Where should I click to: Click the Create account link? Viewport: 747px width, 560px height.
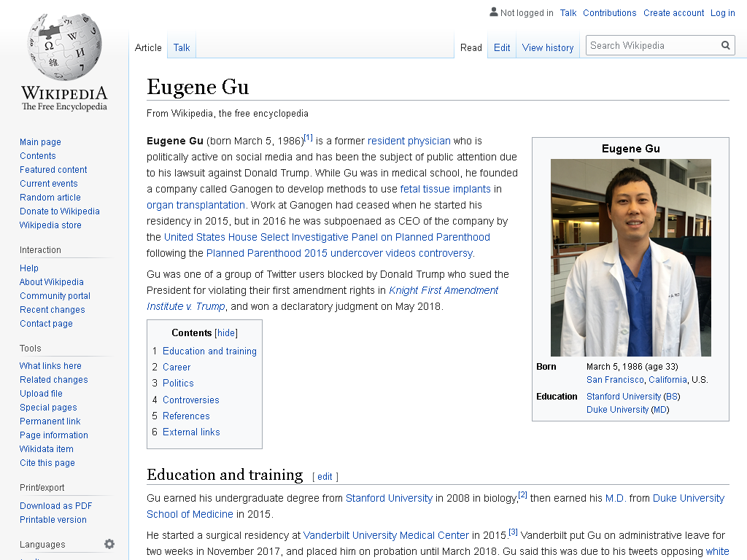tap(673, 13)
